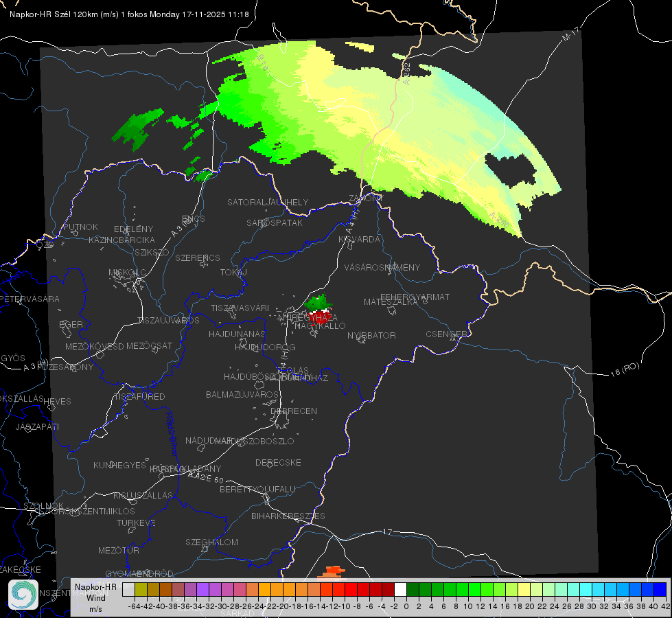Click the MISKOLC city label
Screen dimensions: 672x618
tap(127, 273)
